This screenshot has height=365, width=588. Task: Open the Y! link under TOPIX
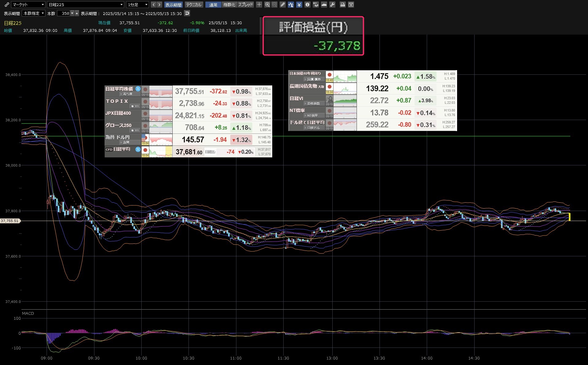(135, 106)
